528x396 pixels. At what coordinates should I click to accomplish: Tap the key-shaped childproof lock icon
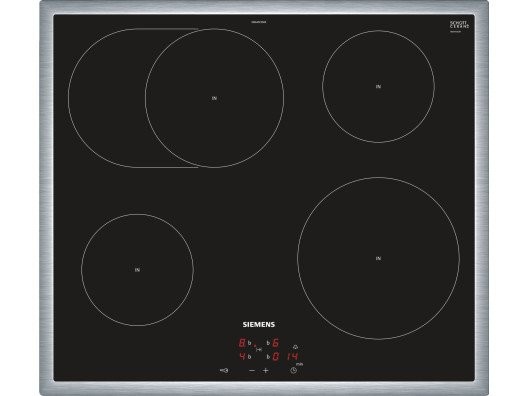point(224,370)
